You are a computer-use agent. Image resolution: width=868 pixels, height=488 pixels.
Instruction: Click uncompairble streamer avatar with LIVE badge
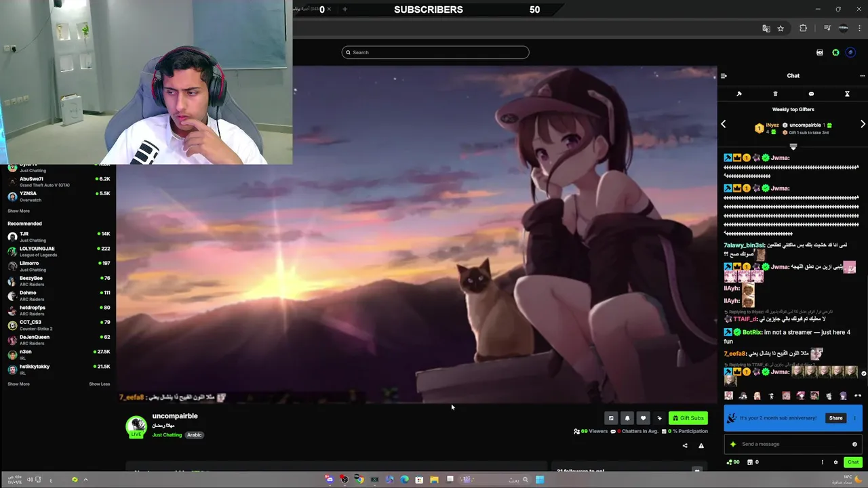pos(136,426)
